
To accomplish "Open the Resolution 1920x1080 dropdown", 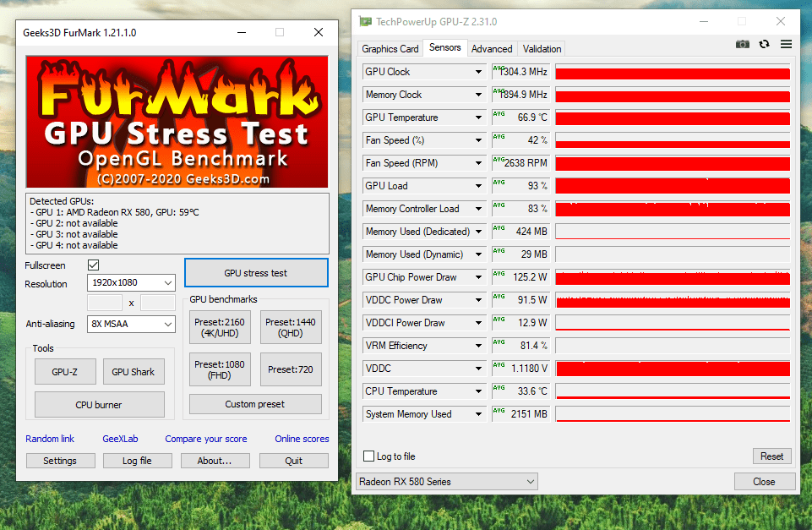I will tap(131, 283).
